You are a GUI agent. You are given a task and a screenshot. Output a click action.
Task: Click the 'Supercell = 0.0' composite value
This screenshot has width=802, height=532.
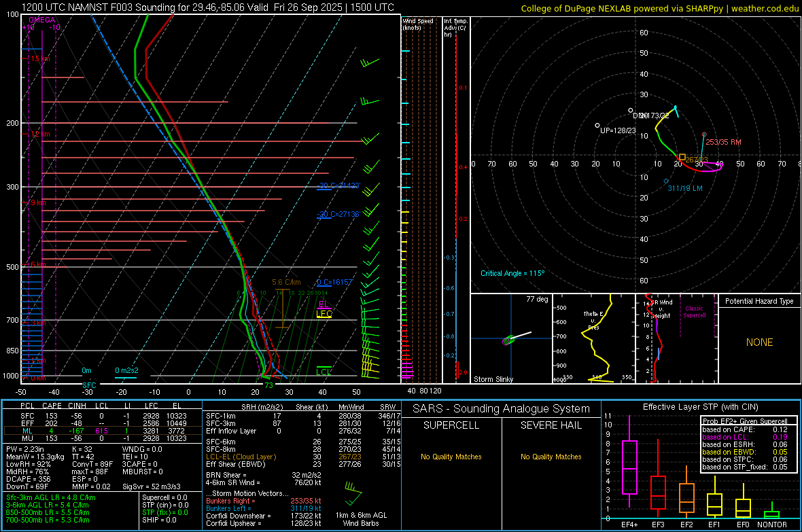[164, 497]
